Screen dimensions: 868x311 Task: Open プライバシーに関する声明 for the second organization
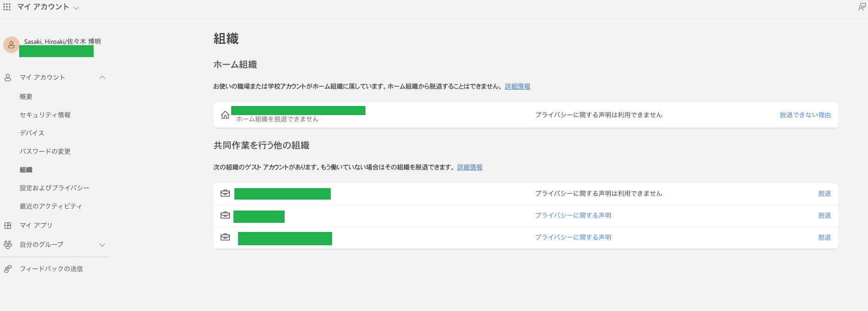coord(573,215)
